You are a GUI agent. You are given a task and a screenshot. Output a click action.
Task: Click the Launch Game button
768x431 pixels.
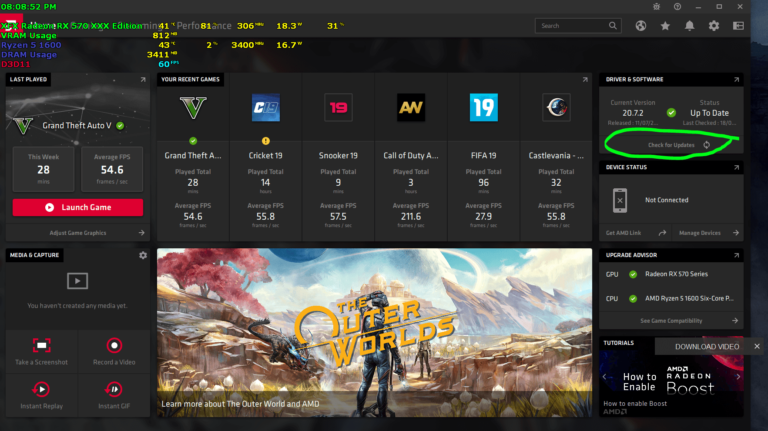pyautogui.click(x=78, y=207)
